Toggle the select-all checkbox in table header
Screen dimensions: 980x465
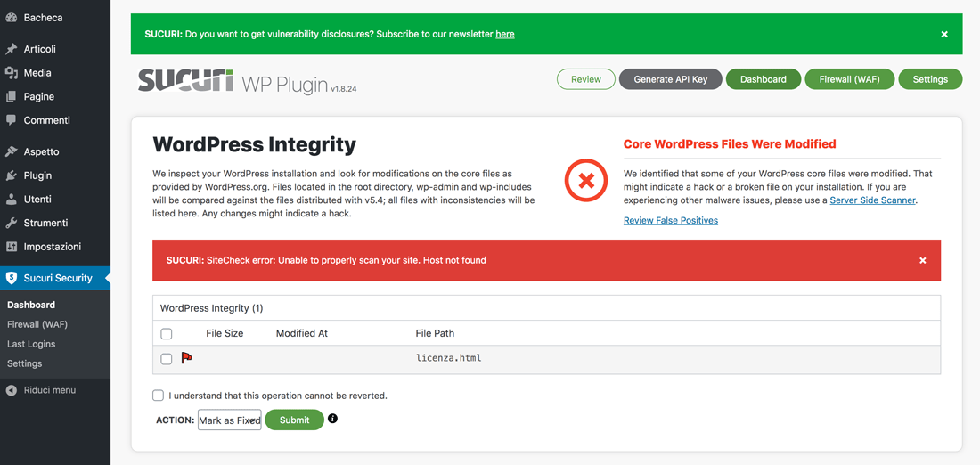[x=167, y=334]
